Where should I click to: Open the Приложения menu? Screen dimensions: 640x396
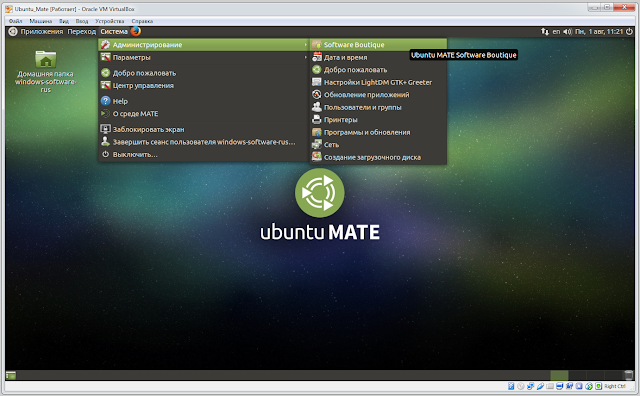42,31
